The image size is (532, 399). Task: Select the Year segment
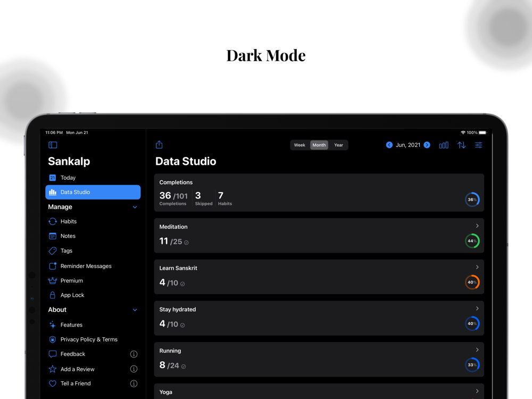(x=338, y=145)
